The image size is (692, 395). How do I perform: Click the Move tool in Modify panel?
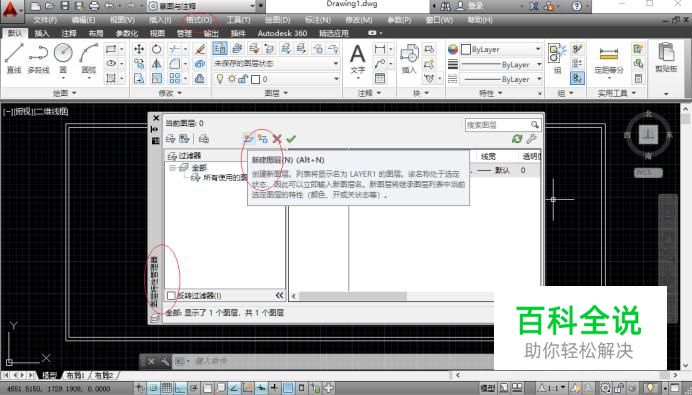pos(139,49)
